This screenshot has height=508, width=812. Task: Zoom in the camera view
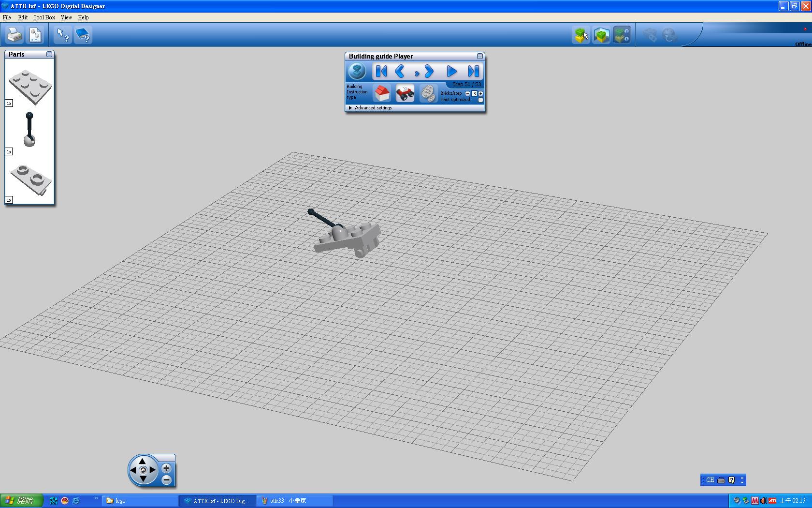pos(166,468)
